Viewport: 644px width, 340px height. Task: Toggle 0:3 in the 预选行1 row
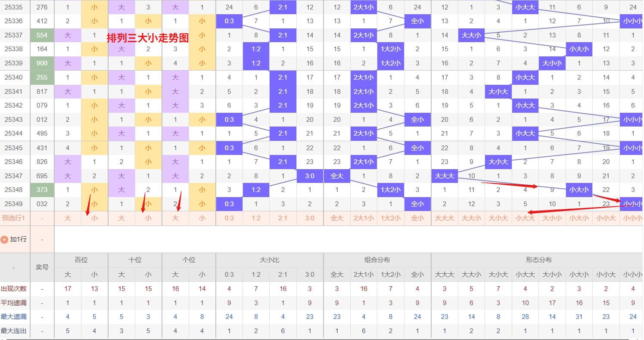(x=229, y=218)
